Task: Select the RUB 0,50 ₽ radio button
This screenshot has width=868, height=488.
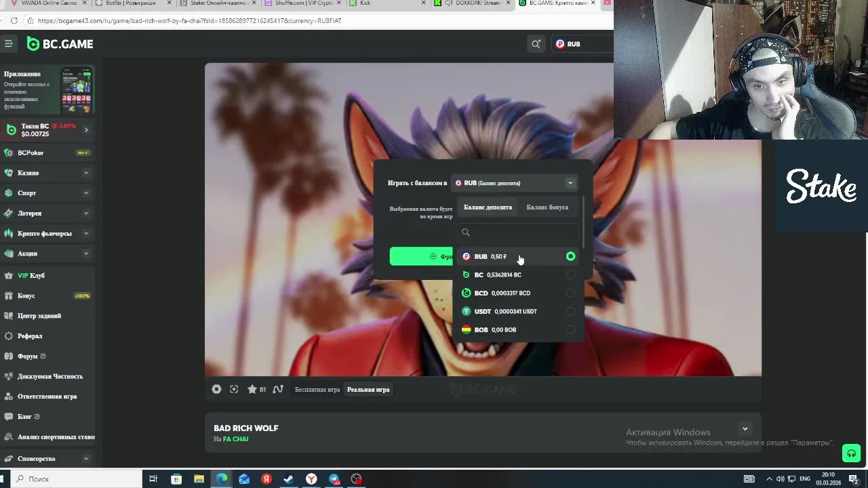Action: coord(570,256)
